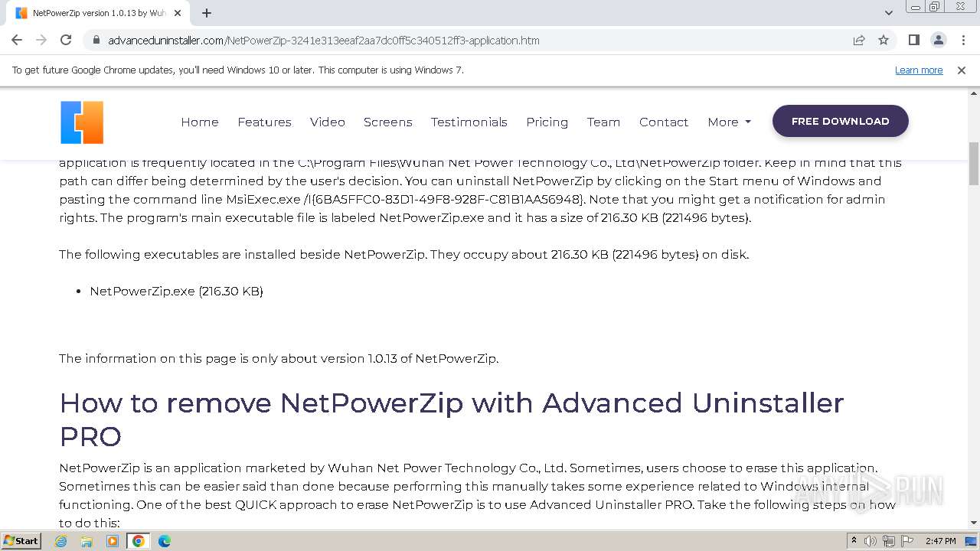Click the FREE DOWNLOAD button
The image size is (980, 551).
click(841, 121)
